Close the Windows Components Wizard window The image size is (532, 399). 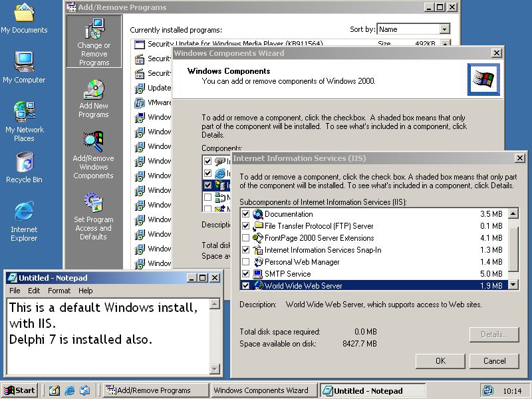click(x=496, y=53)
